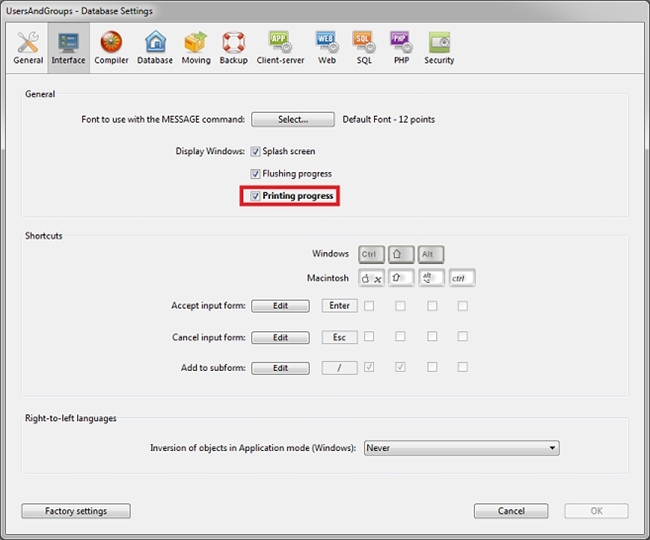Click Select... to choose MESSAGE font

292,119
